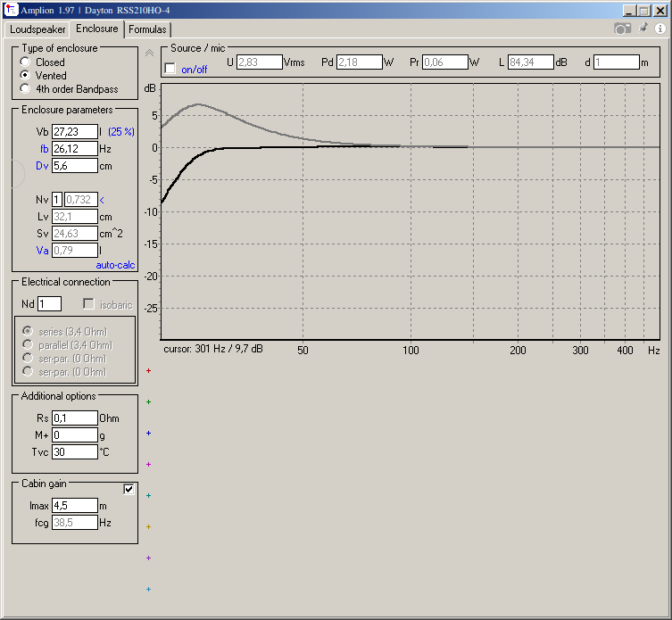Click the L level dB field
Screen dimensions: 672x620
pyautogui.click(x=531, y=62)
